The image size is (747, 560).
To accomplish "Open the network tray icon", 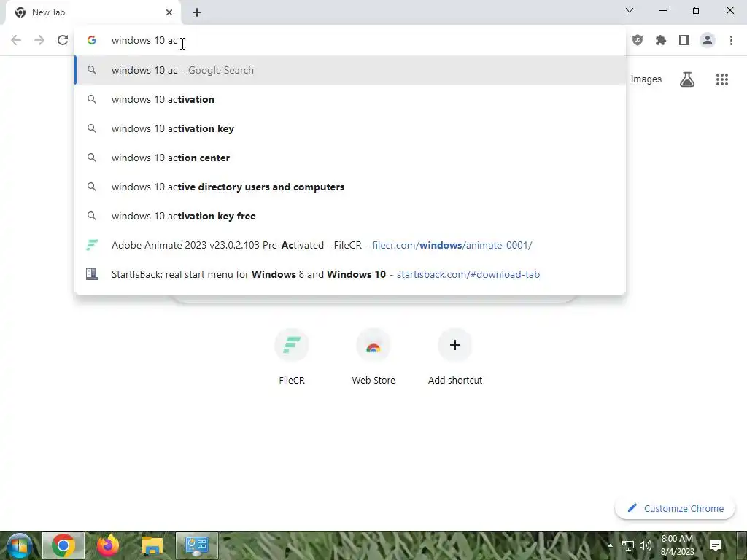I will click(x=628, y=545).
